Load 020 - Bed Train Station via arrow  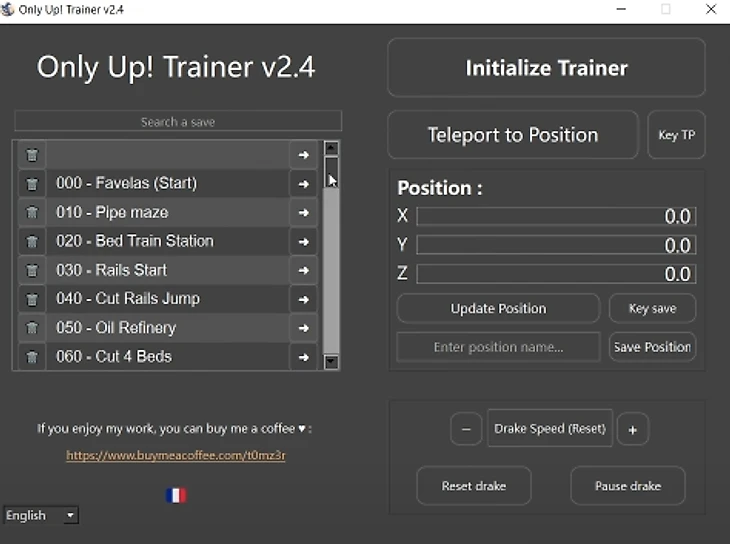click(x=304, y=242)
